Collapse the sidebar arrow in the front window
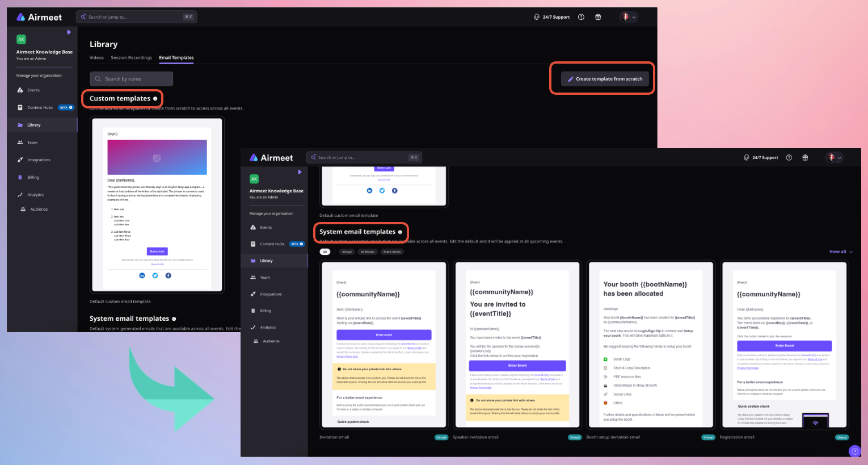The height and width of the screenshot is (465, 868). tap(300, 172)
